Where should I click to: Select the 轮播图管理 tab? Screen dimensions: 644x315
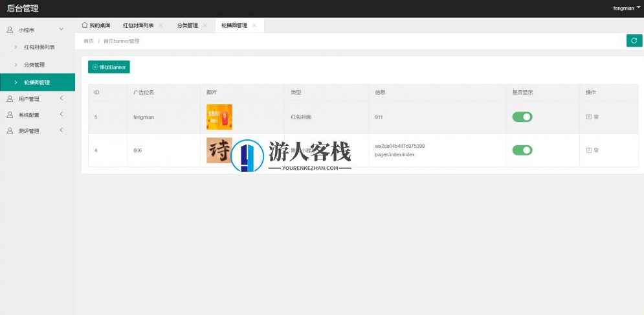[234, 25]
